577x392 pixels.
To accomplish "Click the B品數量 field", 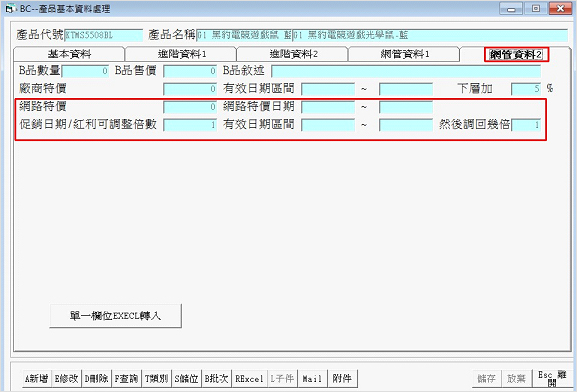I will tap(85, 71).
